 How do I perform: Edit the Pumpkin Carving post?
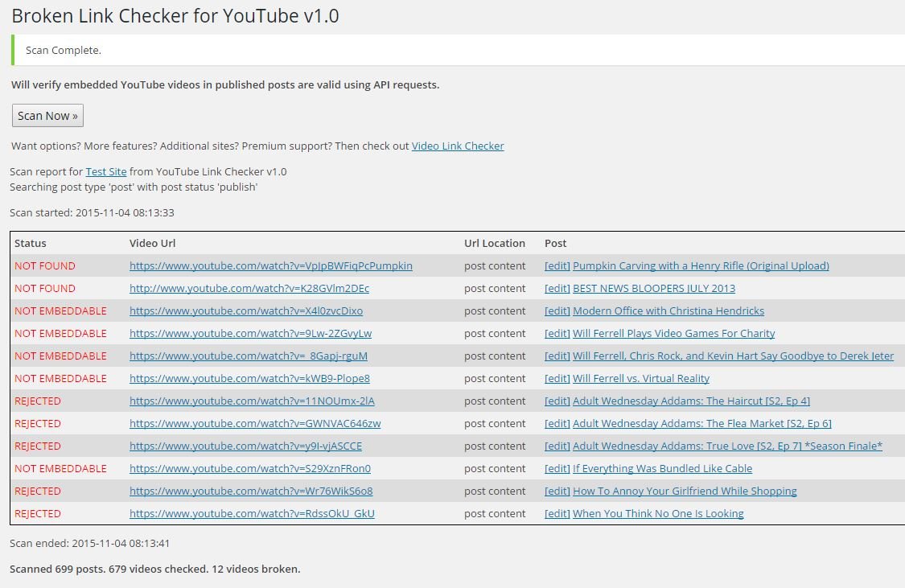[557, 266]
